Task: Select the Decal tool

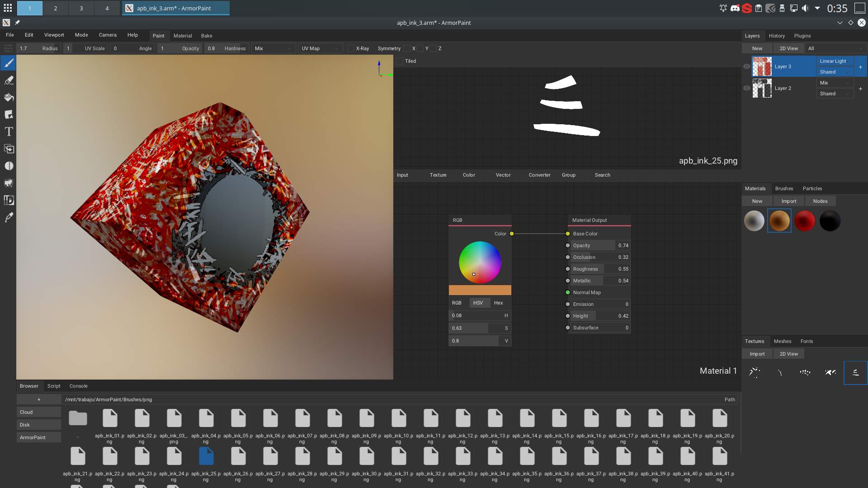Action: pyautogui.click(x=9, y=114)
